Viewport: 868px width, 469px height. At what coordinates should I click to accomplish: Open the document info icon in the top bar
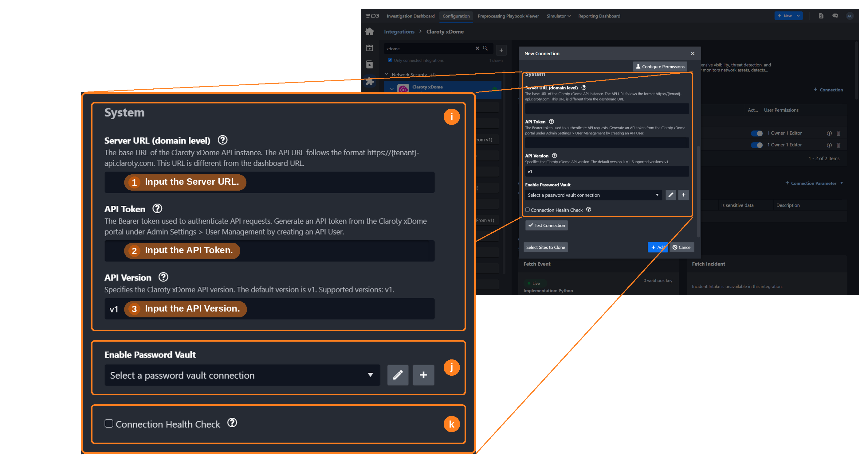coord(821,16)
